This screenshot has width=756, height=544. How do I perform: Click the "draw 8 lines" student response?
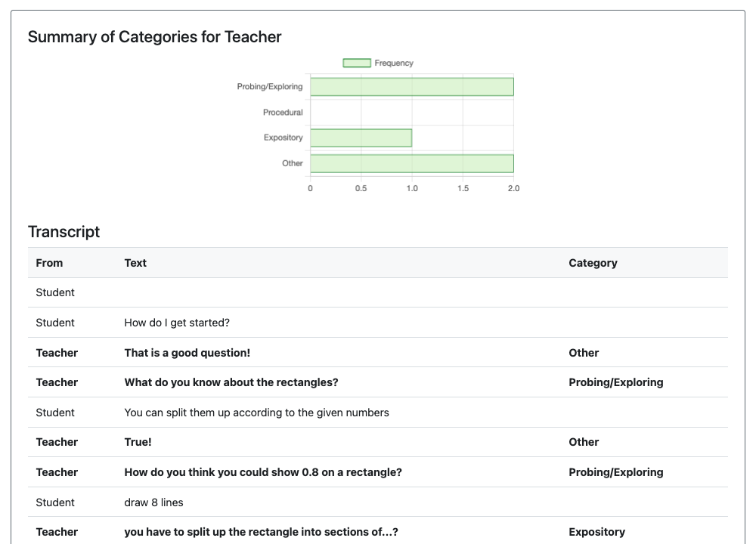[153, 502]
